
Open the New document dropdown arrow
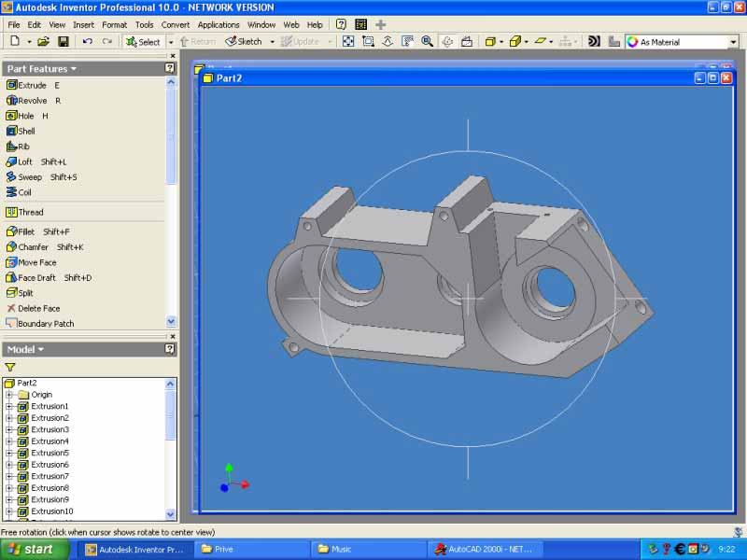point(29,42)
